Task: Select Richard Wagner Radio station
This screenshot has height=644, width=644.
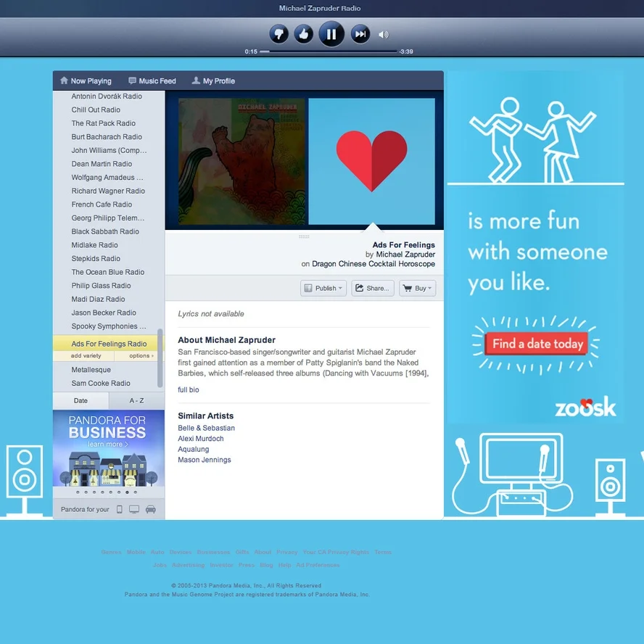Action: tap(108, 191)
